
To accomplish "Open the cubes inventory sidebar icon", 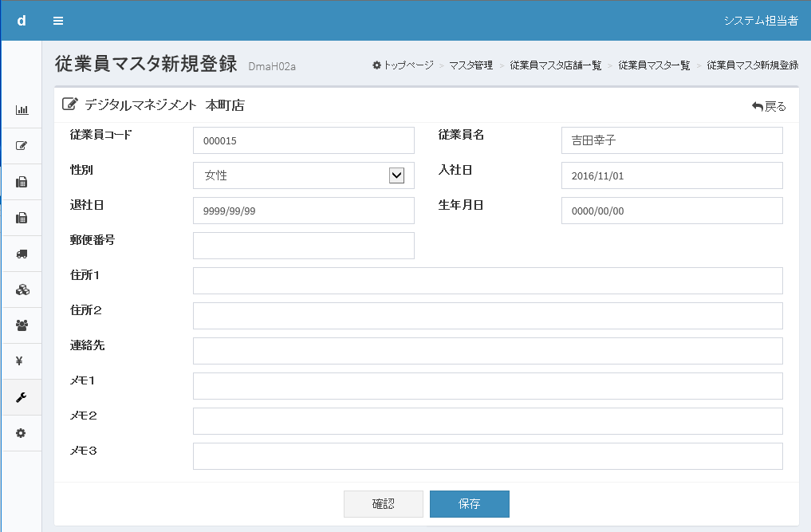I will pyautogui.click(x=22, y=290).
